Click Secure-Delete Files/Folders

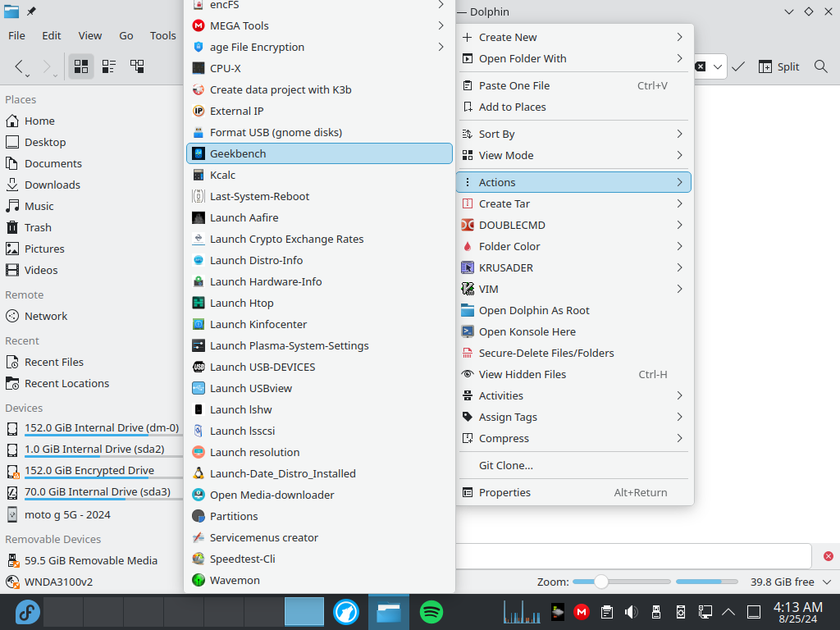[573, 353]
